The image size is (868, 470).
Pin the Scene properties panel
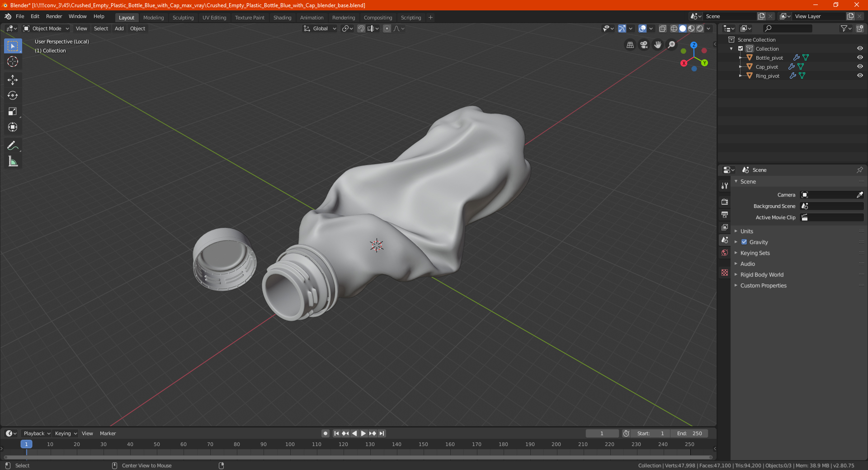click(x=859, y=170)
